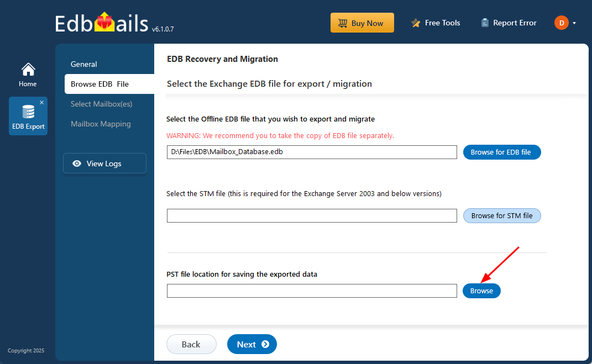Image resolution: width=592 pixels, height=364 pixels.
Task: Click Browse for EDB file button
Action: tap(501, 152)
